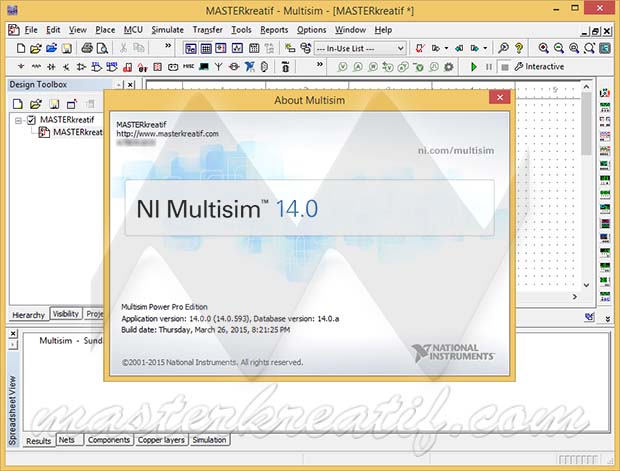The image size is (620, 471).
Task: Expand the standard toolbar overflow chevron
Action: (x=168, y=45)
